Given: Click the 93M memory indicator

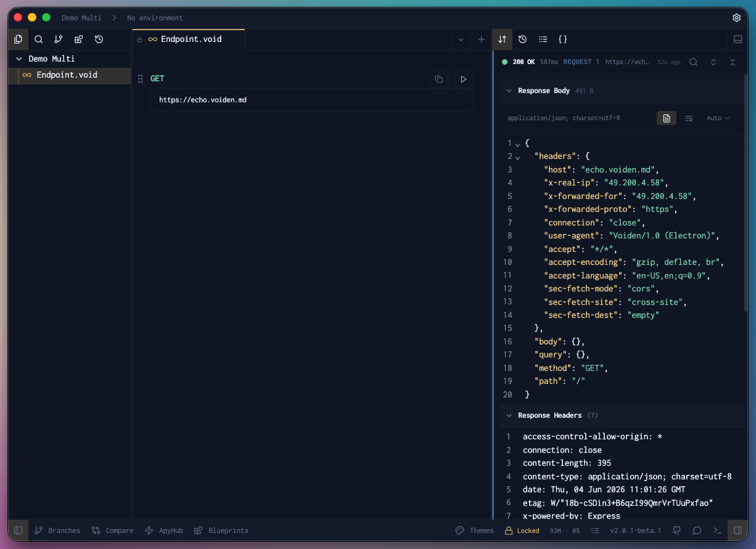Looking at the screenshot, I should click(555, 531).
